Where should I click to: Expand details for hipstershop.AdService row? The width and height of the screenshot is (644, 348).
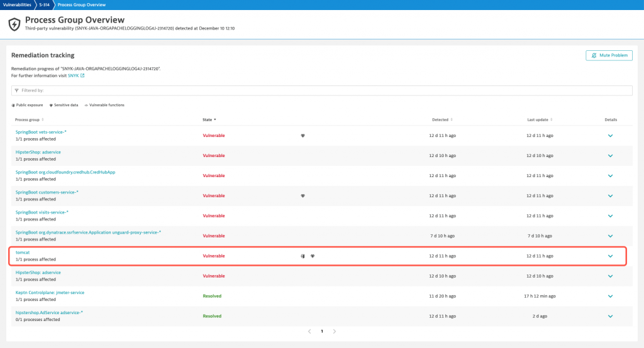[610, 317]
